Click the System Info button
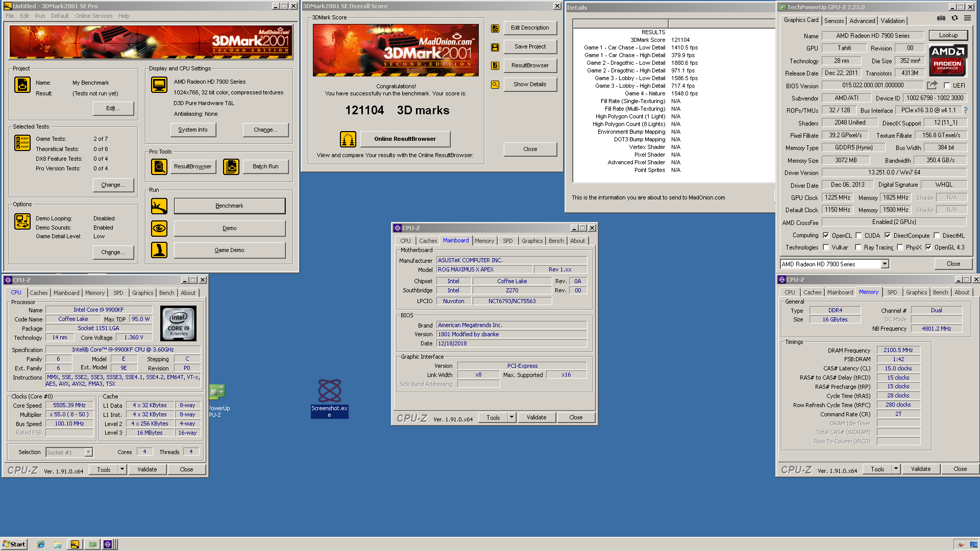 click(x=193, y=130)
